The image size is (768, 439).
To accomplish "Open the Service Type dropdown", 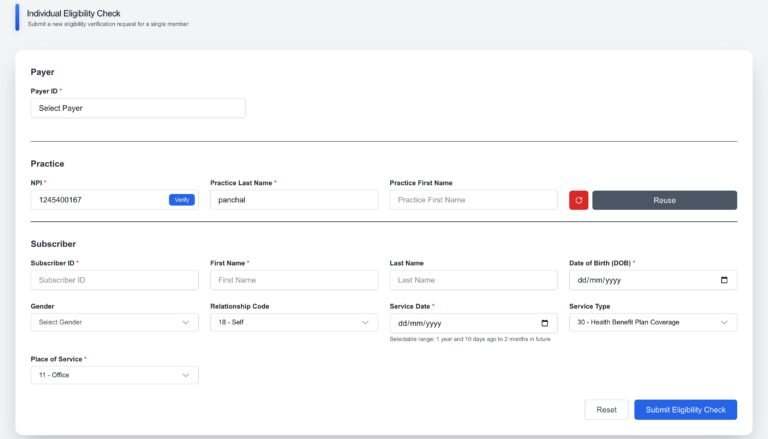I will click(x=653, y=322).
